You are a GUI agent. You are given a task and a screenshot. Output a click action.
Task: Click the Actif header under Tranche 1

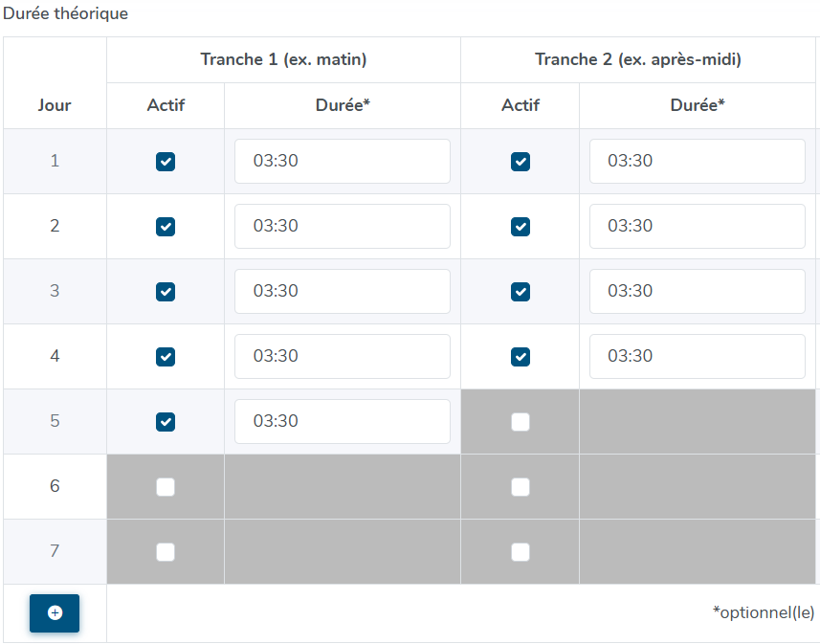click(x=166, y=105)
